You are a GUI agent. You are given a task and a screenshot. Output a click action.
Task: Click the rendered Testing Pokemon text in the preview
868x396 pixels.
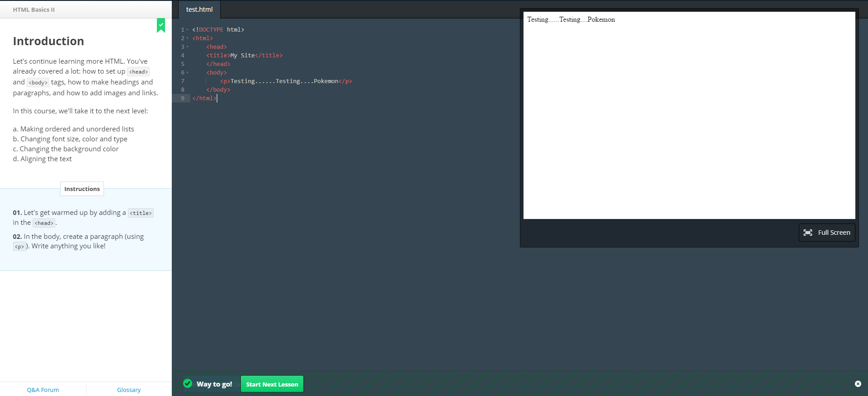(x=571, y=19)
